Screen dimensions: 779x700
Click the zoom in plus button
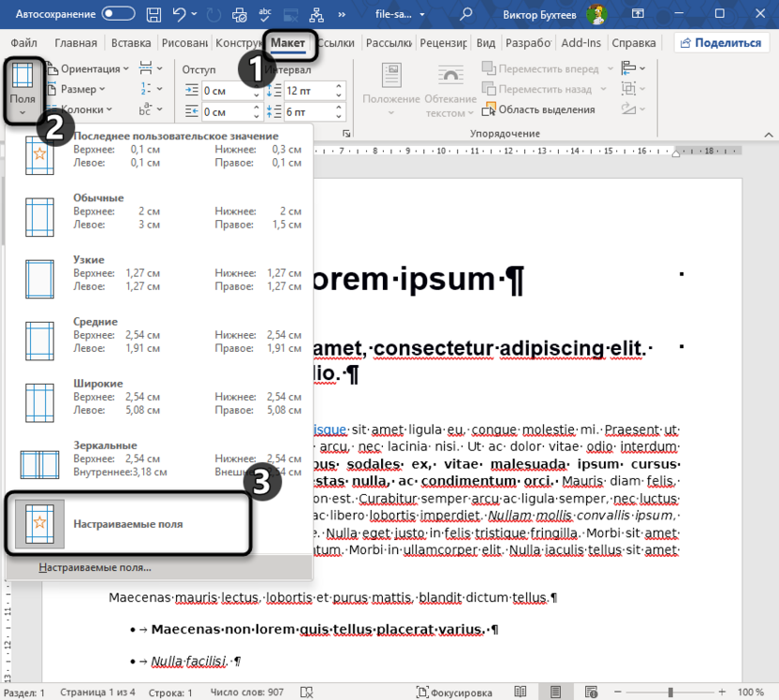pyautogui.click(x=722, y=692)
